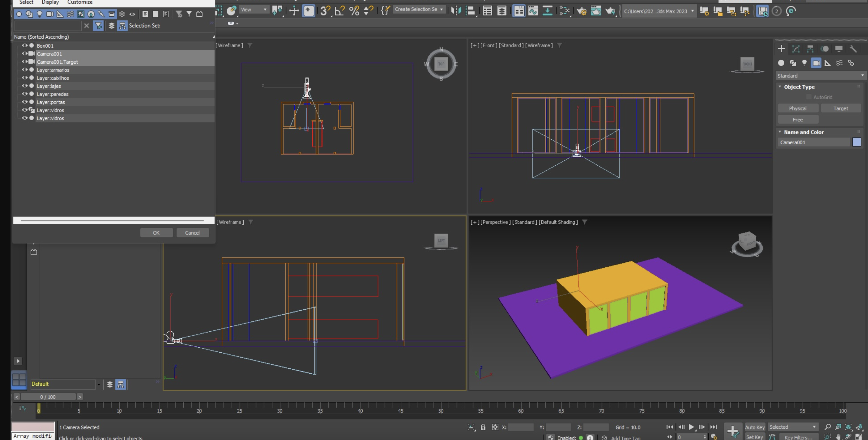Image resolution: width=868 pixels, height=440 pixels.
Task: Open the Create panel plus tab
Action: click(781, 49)
